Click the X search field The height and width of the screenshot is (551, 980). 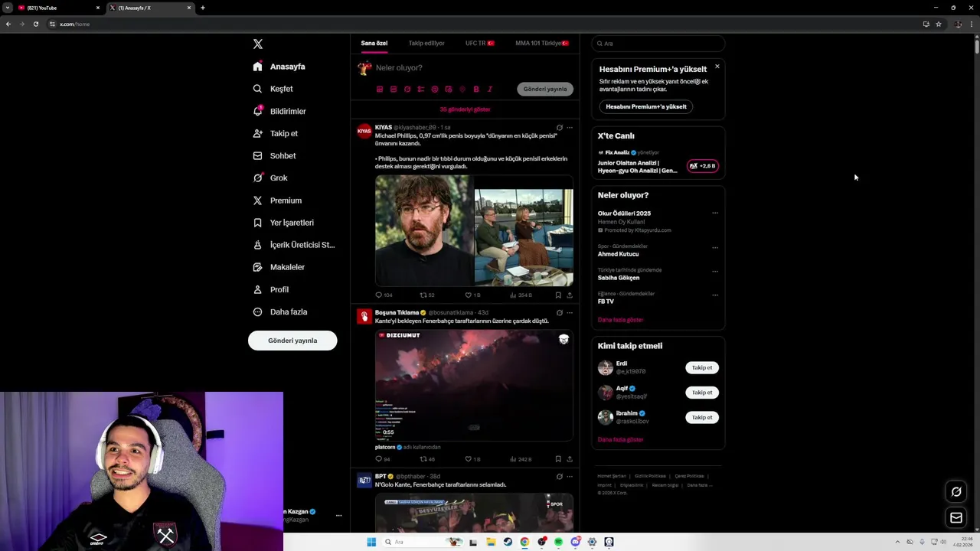click(x=658, y=44)
